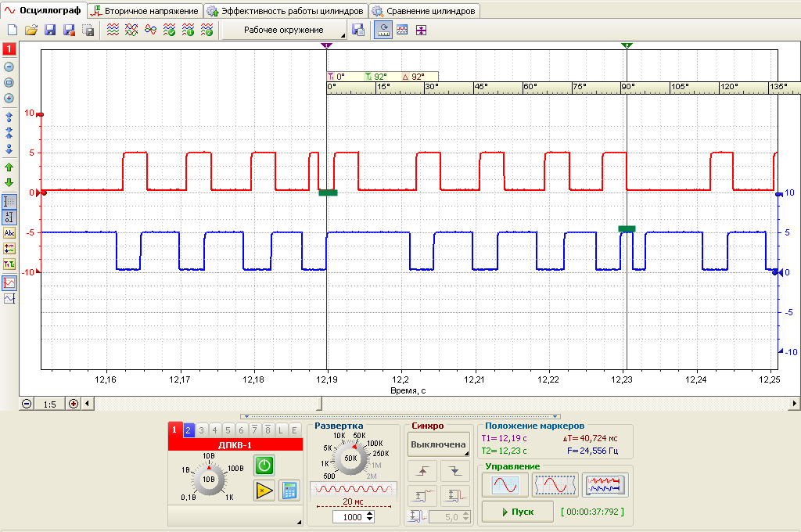Toggle the angle ruler display button
This screenshot has width=801, height=532.
tap(383, 31)
